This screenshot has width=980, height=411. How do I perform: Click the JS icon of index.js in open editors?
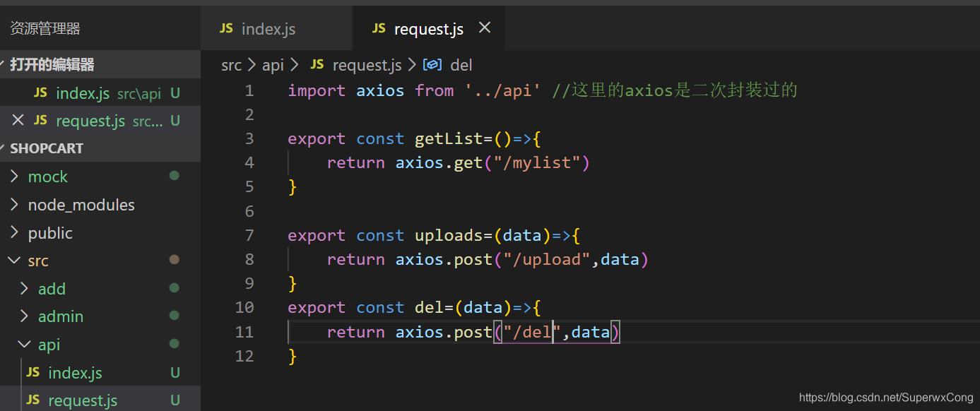point(40,93)
